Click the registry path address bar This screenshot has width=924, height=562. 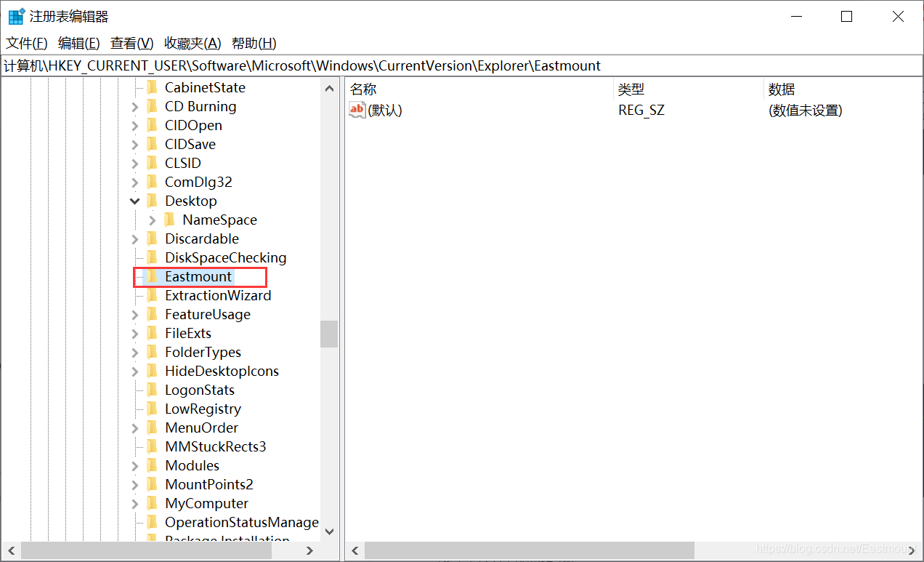pos(462,65)
